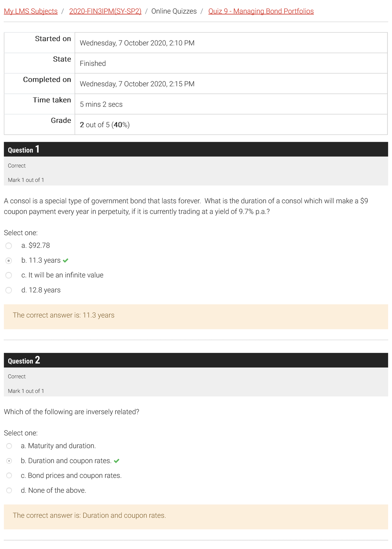Screen dimensions: 392x549
Task: Choose the infinite value answer option
Action: [x=9, y=275]
